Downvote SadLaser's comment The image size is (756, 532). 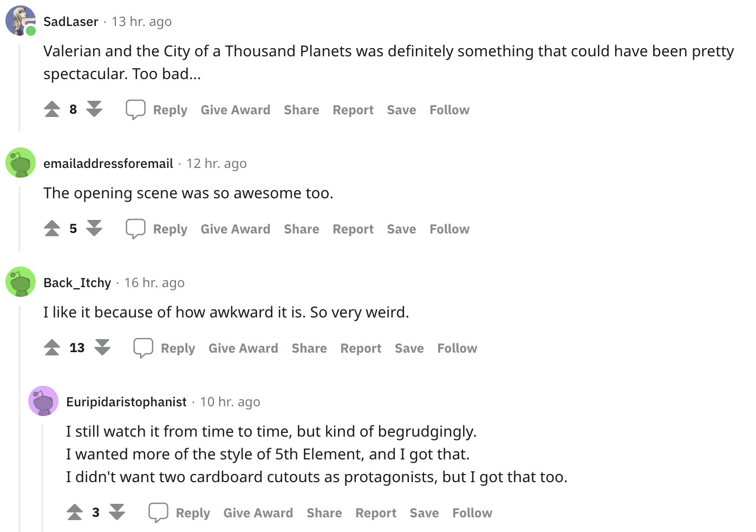94,109
